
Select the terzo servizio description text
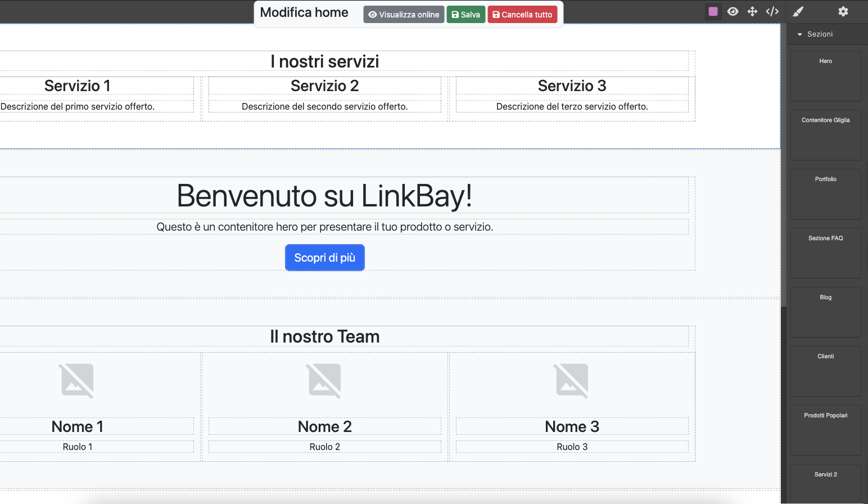pos(572,106)
